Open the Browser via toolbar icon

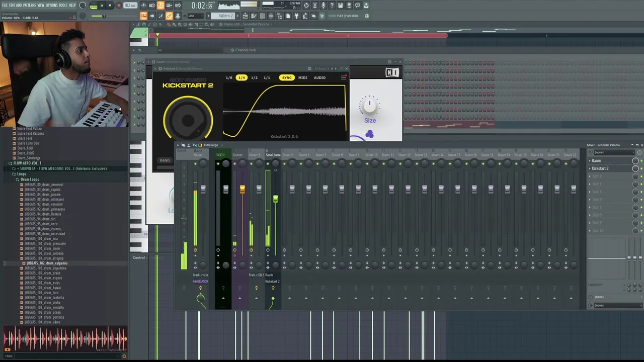[x=280, y=16]
